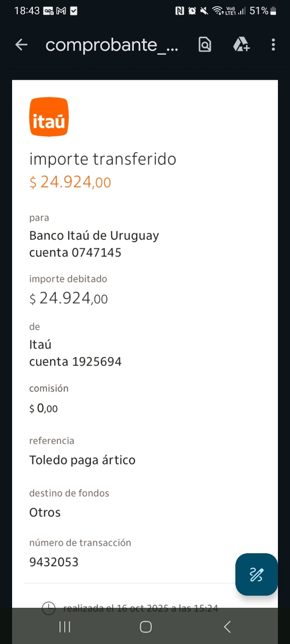290x644 pixels.
Task: Open the find-in-document search icon
Action: coord(205,45)
